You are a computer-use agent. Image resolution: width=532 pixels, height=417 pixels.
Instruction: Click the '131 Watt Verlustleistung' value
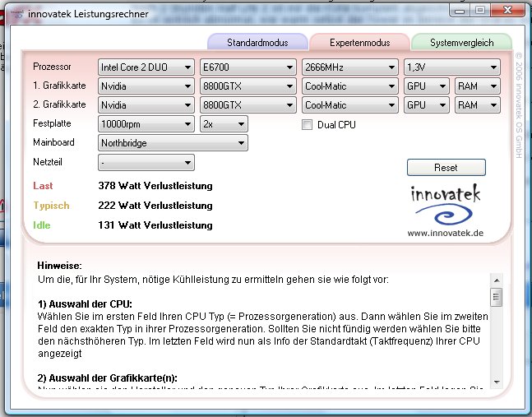pos(155,225)
